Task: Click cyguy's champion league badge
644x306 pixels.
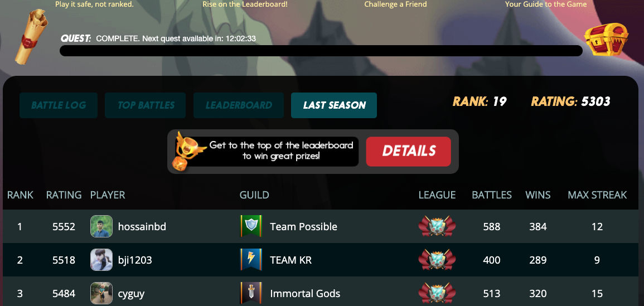Action: [437, 293]
